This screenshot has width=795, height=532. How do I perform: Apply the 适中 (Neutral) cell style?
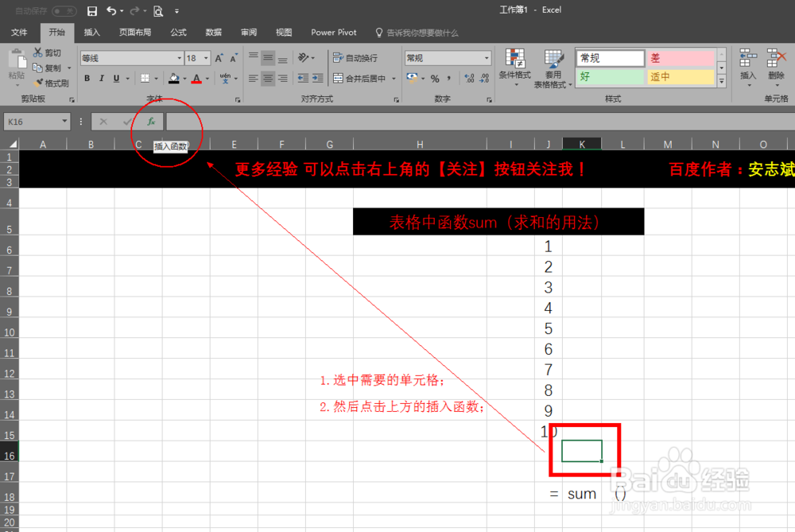(x=681, y=76)
